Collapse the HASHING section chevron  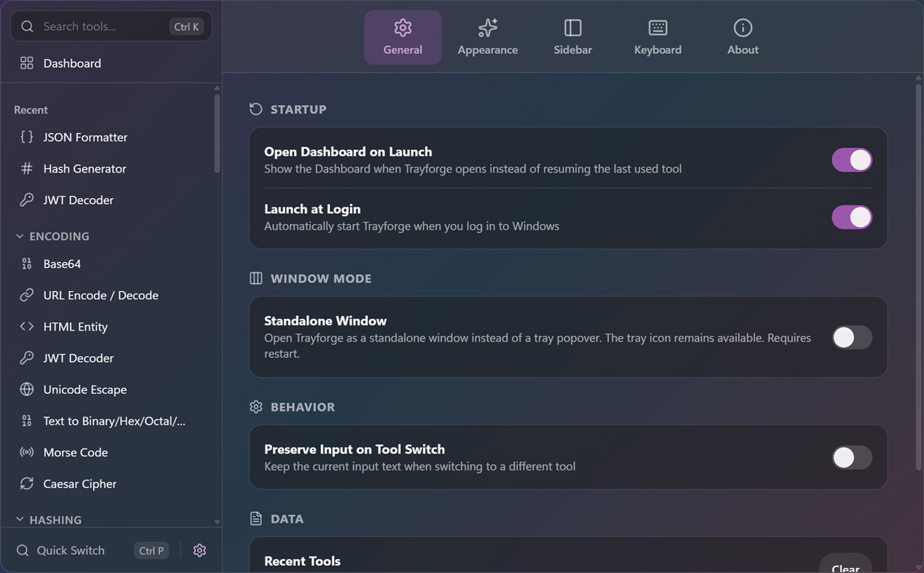(20, 520)
